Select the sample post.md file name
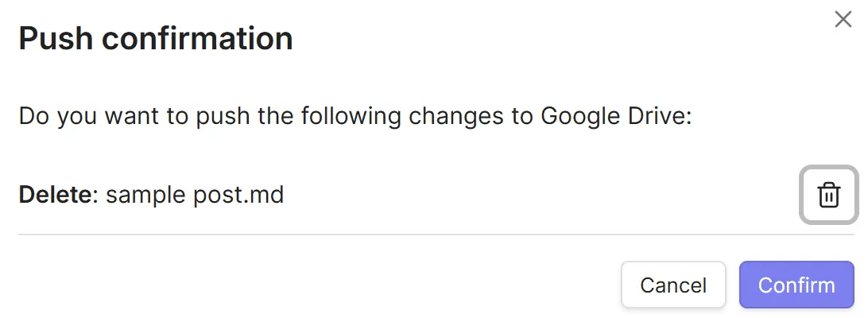Viewport: 868px width, 318px height. tap(195, 194)
